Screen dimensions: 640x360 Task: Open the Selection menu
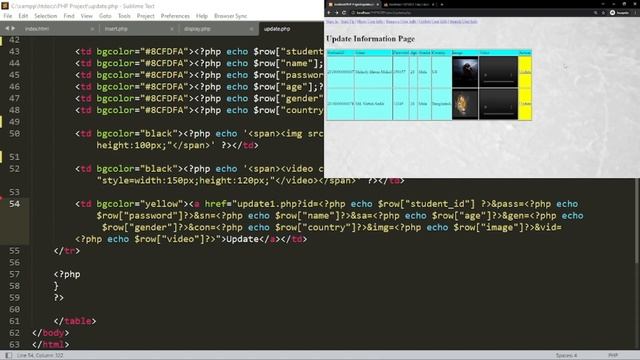pos(45,16)
